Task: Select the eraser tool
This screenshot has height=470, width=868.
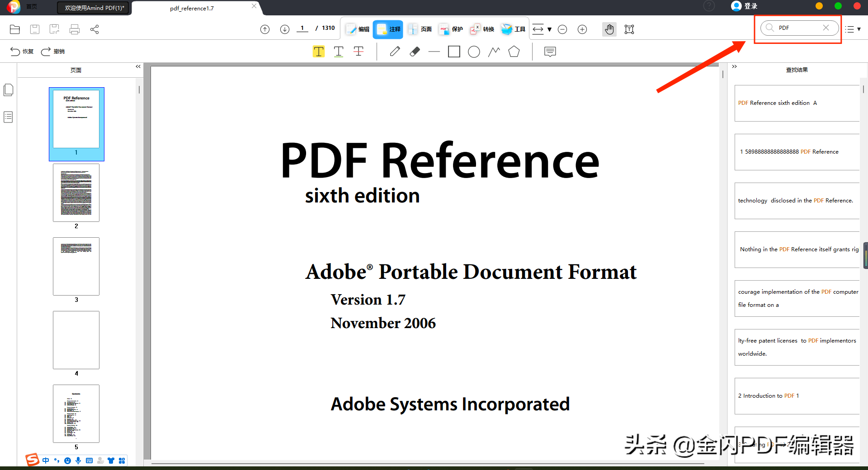Action: pos(415,52)
